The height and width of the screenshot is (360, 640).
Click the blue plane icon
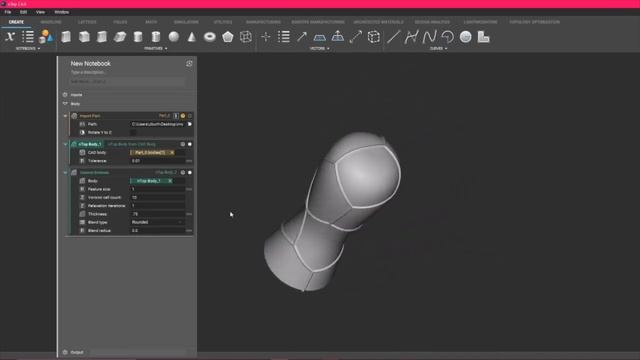click(x=320, y=37)
